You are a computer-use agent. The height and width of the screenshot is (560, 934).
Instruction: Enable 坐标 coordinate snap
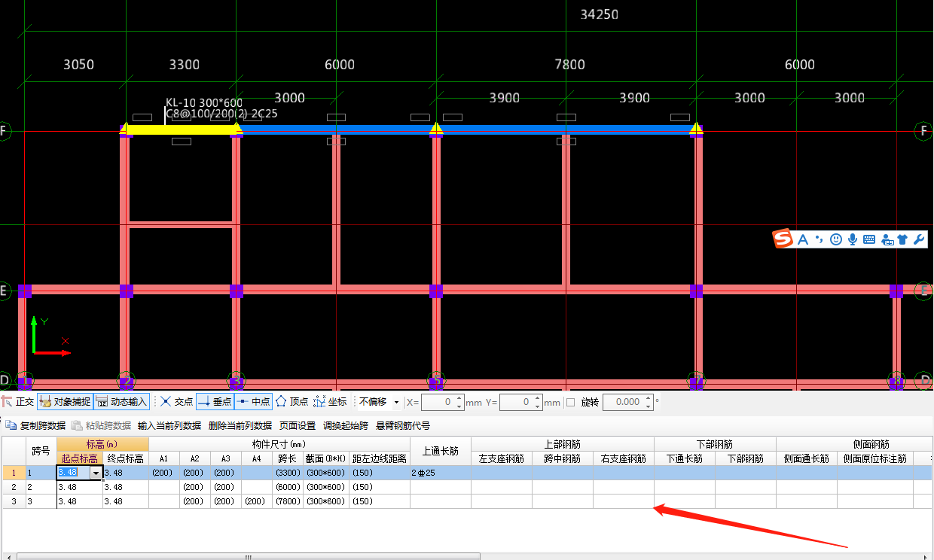(330, 402)
